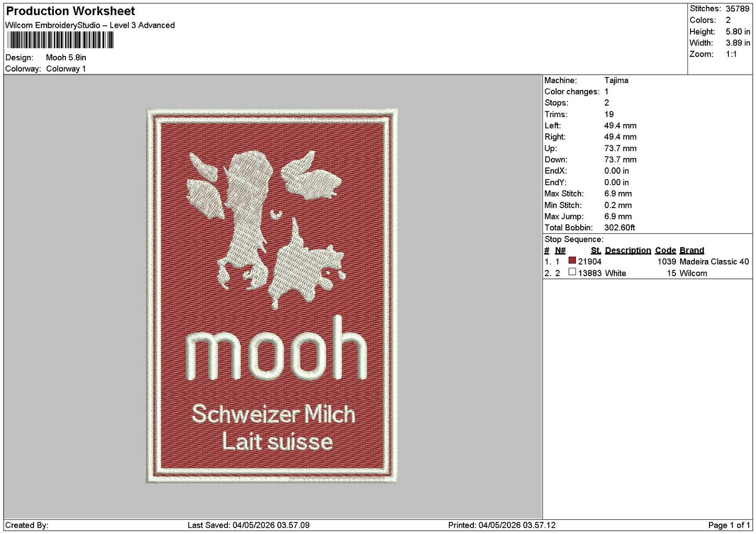Click the Stops value 2
Image resolution: width=756 pixels, height=534 pixels.
pos(606,103)
